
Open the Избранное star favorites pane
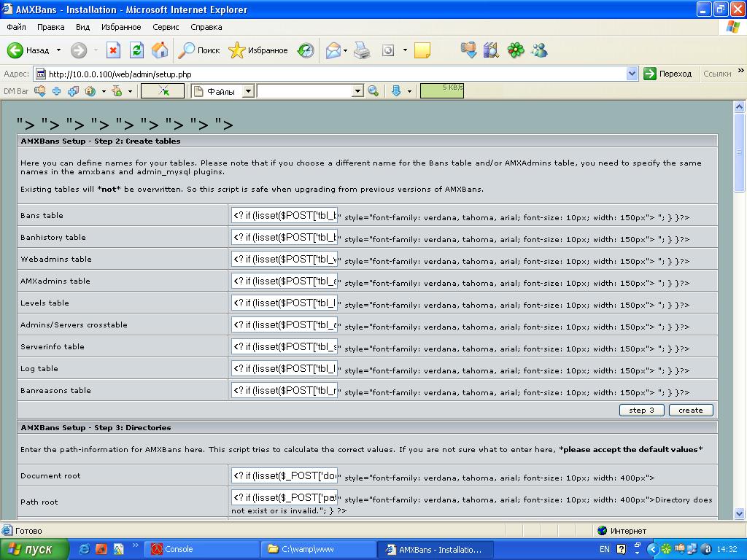[258, 50]
